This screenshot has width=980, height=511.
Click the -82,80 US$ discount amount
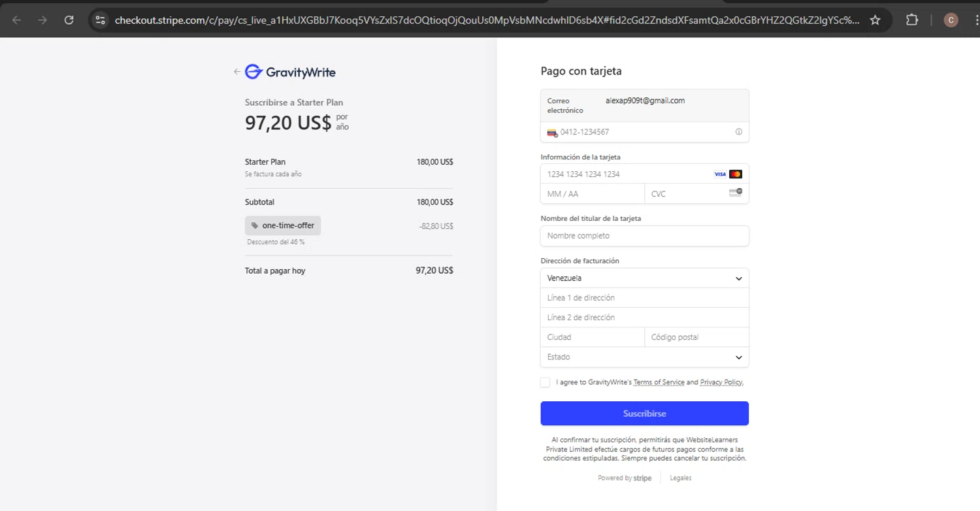point(436,226)
